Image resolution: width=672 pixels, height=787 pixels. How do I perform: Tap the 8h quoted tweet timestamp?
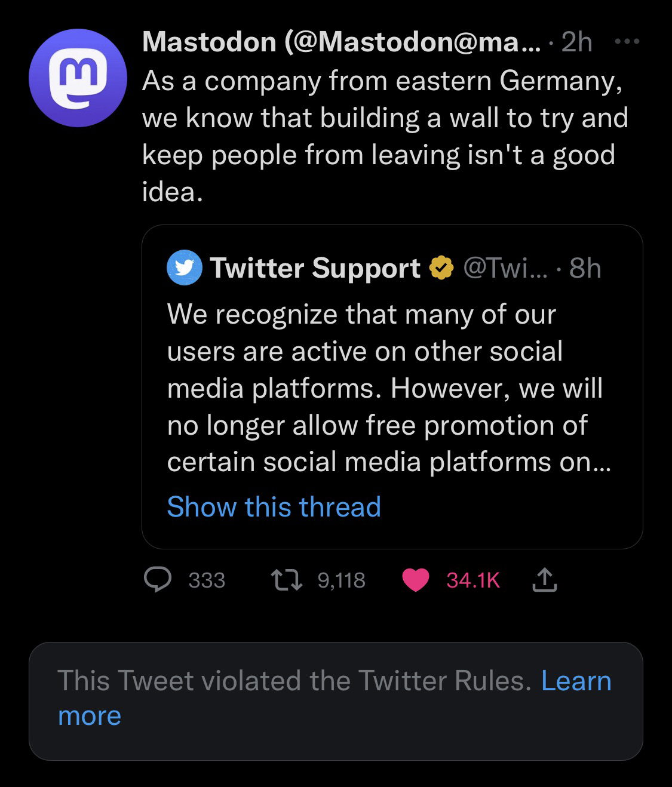tap(585, 268)
